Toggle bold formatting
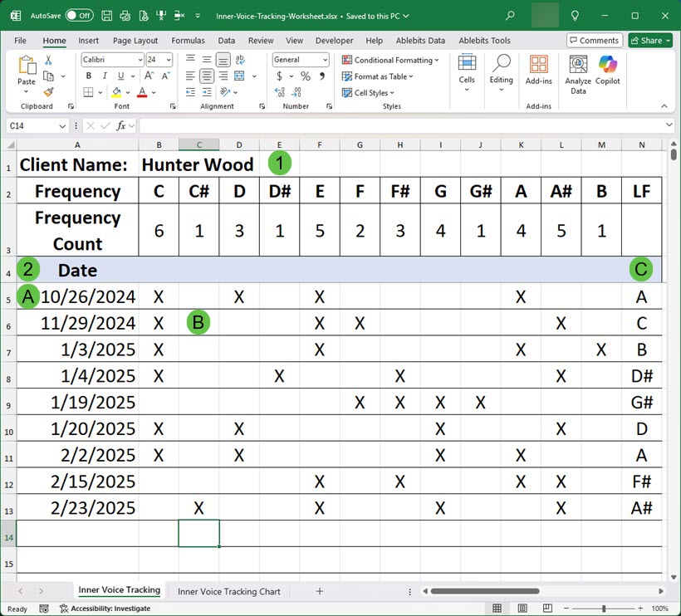The width and height of the screenshot is (681, 616). click(88, 76)
